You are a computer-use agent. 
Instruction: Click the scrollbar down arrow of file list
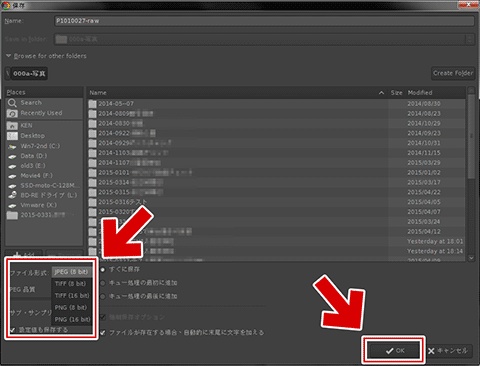(471, 258)
